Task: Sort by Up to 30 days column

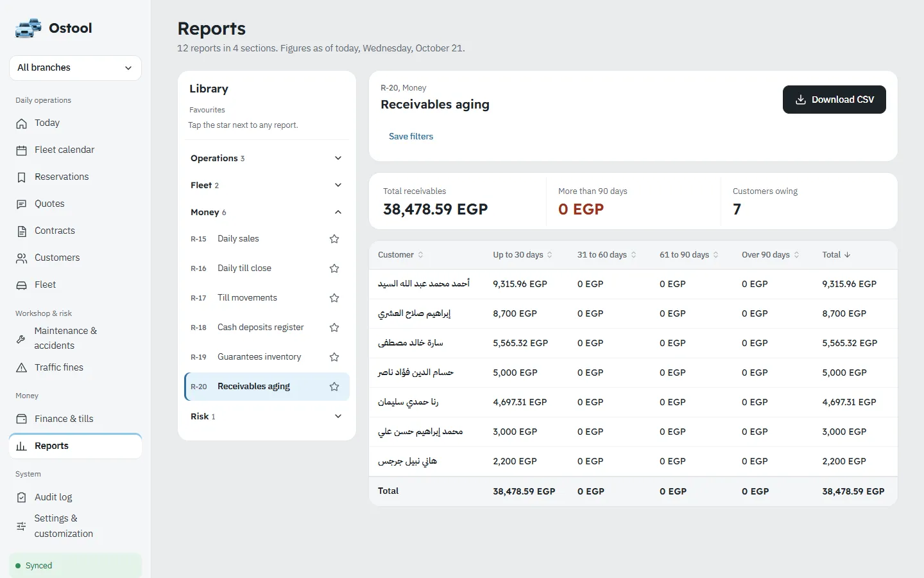Action: [522, 255]
